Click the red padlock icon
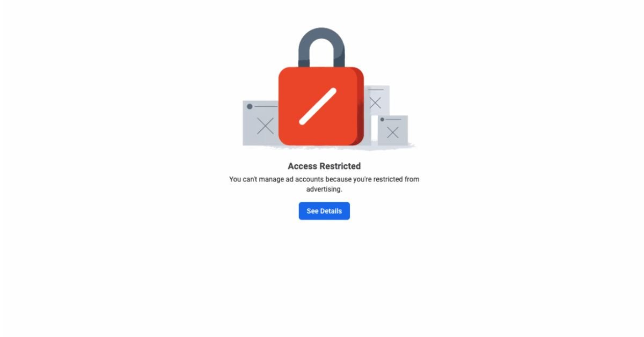 (x=321, y=107)
